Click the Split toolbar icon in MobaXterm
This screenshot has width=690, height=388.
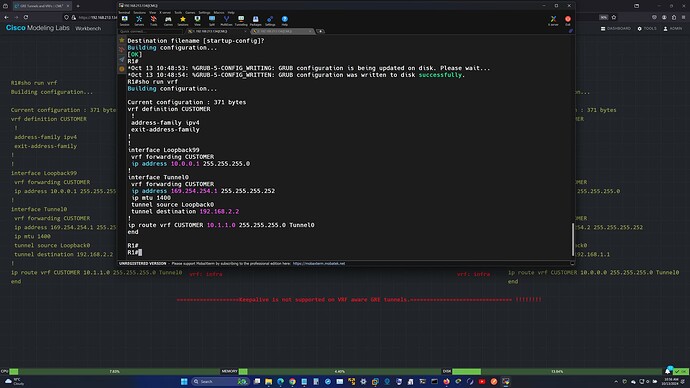click(212, 21)
